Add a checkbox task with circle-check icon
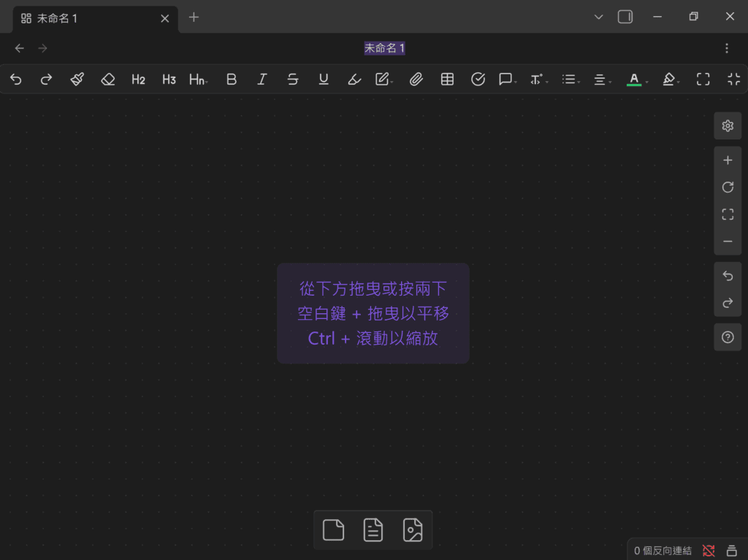The image size is (748, 560). [x=478, y=80]
